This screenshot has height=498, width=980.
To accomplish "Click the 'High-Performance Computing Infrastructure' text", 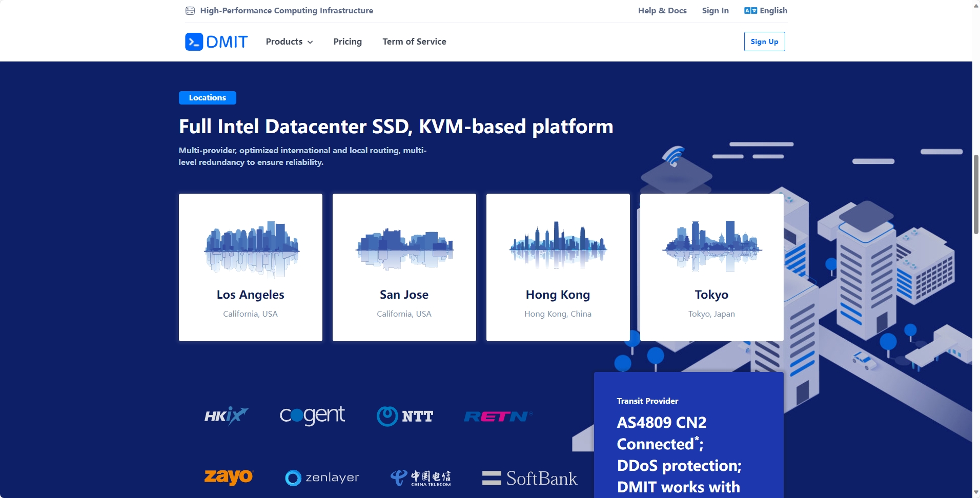I will tap(287, 11).
